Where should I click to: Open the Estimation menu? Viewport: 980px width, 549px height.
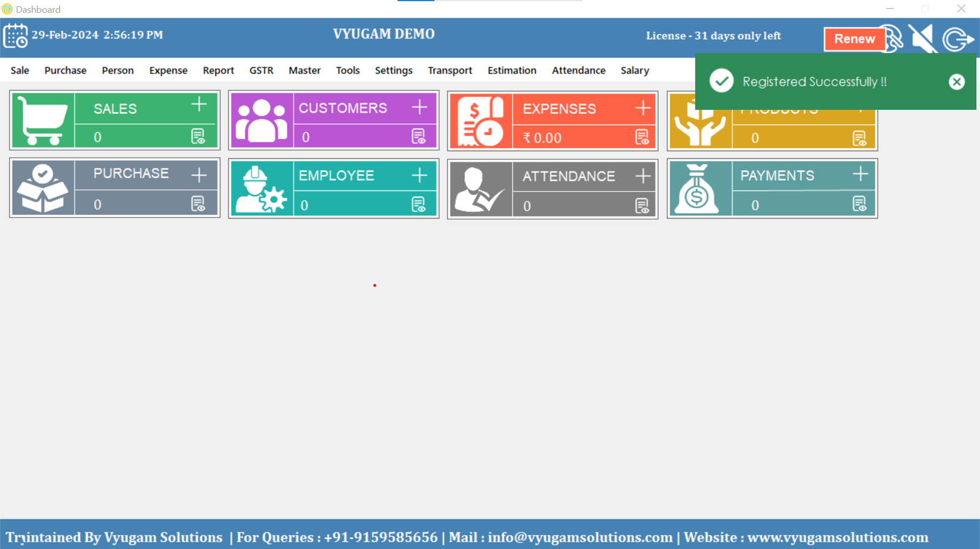tap(512, 70)
